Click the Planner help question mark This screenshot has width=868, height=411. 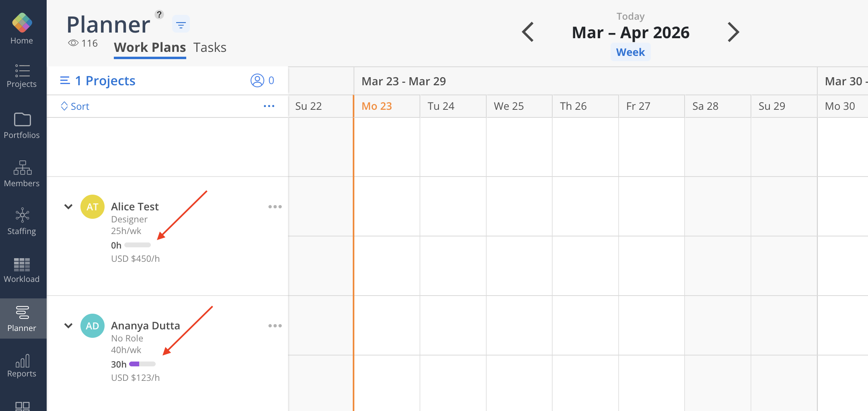point(159,14)
